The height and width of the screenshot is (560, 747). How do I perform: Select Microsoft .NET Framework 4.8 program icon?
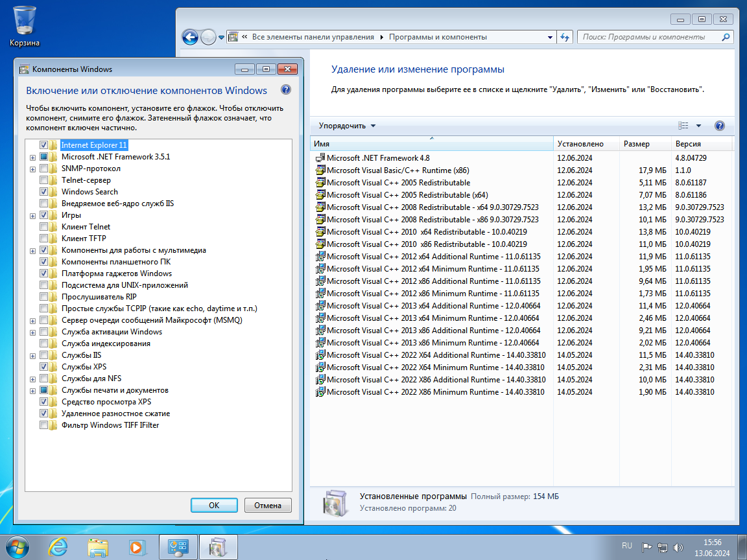(x=320, y=157)
